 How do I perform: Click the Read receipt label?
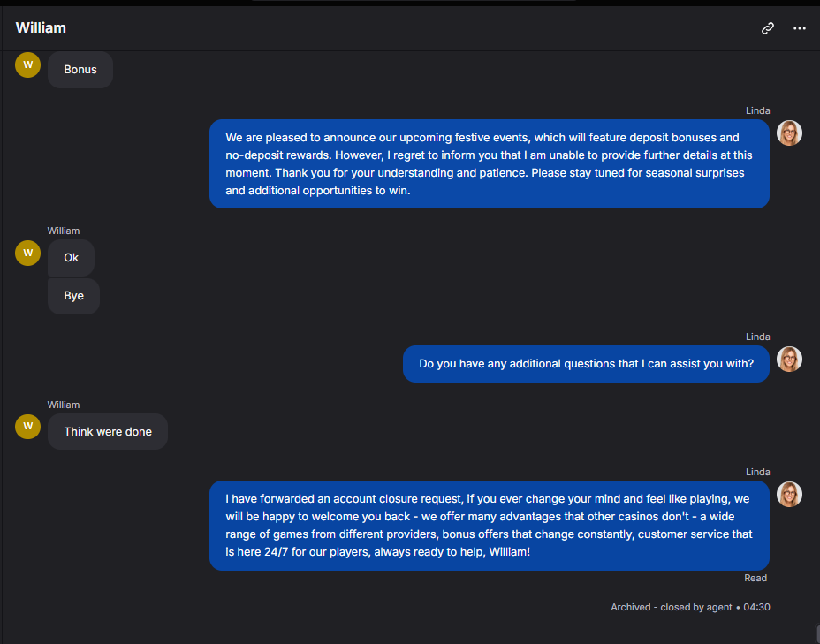pos(755,578)
